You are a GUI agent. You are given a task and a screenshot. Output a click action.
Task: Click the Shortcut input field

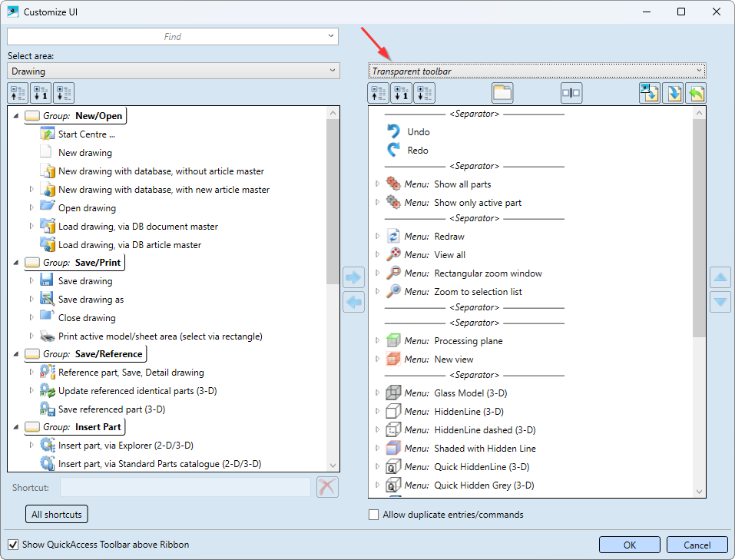click(x=185, y=487)
